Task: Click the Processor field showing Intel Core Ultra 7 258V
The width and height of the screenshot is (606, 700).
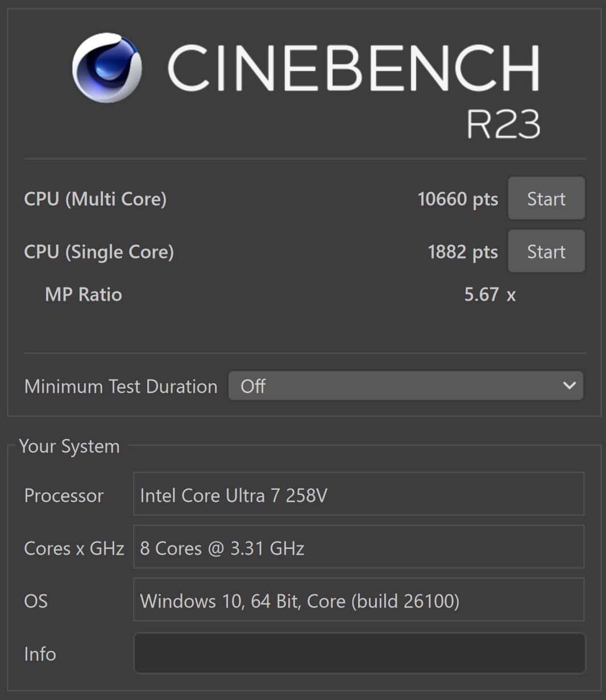Action: click(359, 494)
